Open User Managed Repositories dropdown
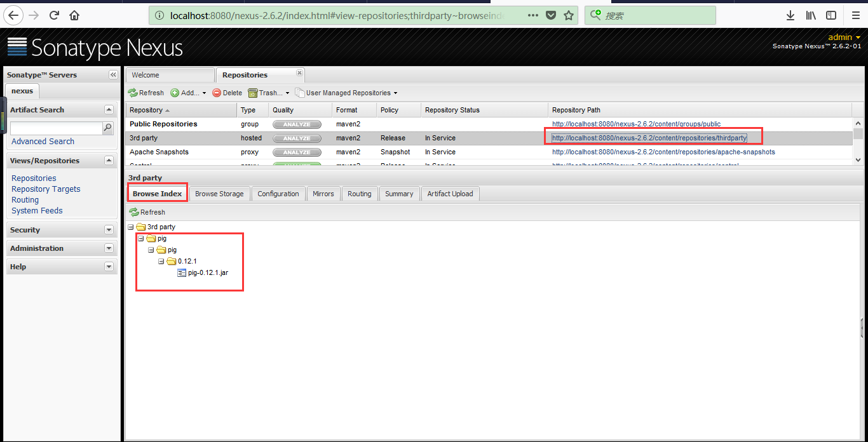868x442 pixels. pos(346,93)
